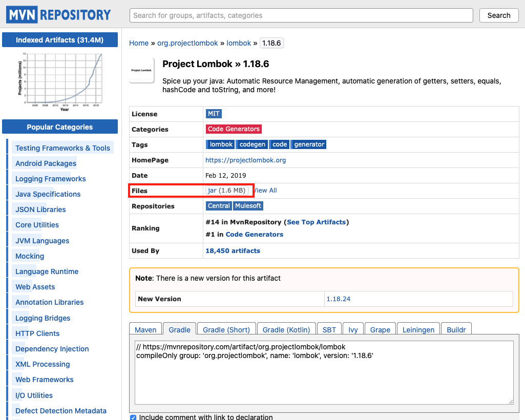Open Code Generators ranking link
Viewport: 525px width, 420px height.
(255, 235)
